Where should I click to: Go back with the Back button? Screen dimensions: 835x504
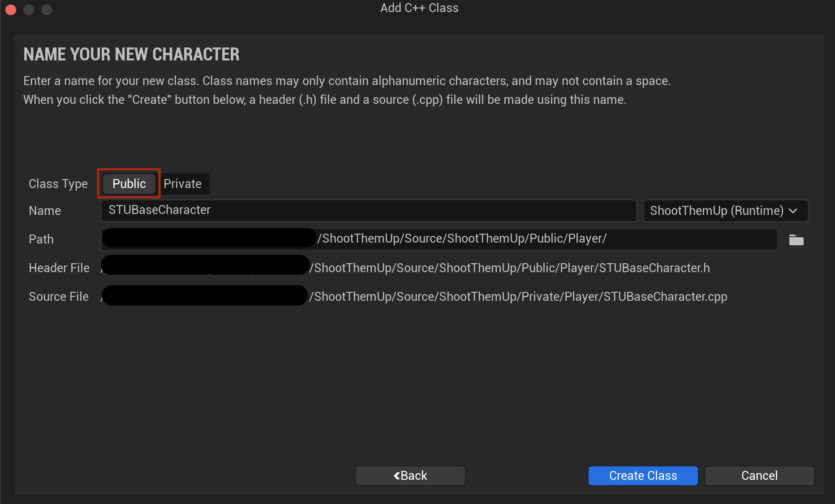(410, 475)
